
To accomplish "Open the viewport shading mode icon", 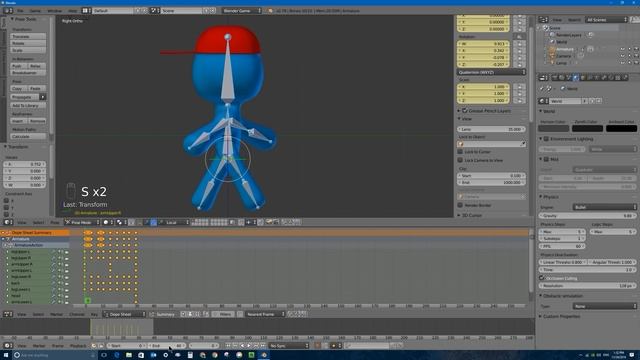I will click(108, 222).
